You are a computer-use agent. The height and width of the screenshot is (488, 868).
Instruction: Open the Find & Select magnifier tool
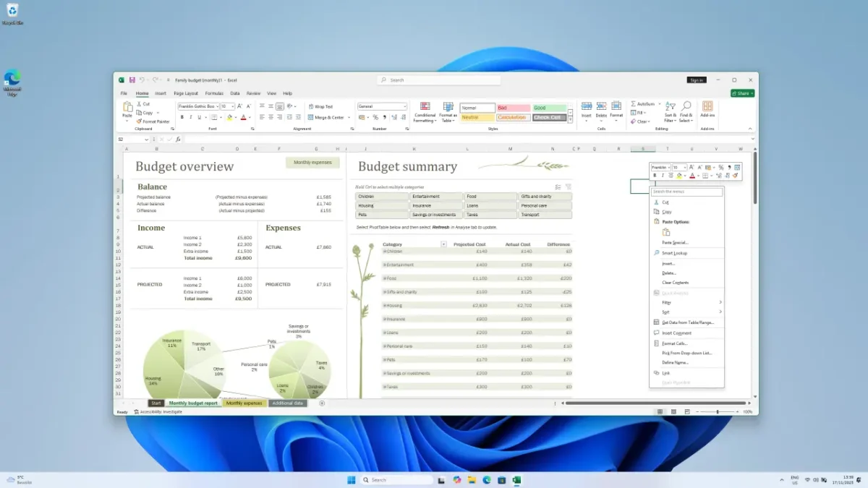(x=686, y=107)
